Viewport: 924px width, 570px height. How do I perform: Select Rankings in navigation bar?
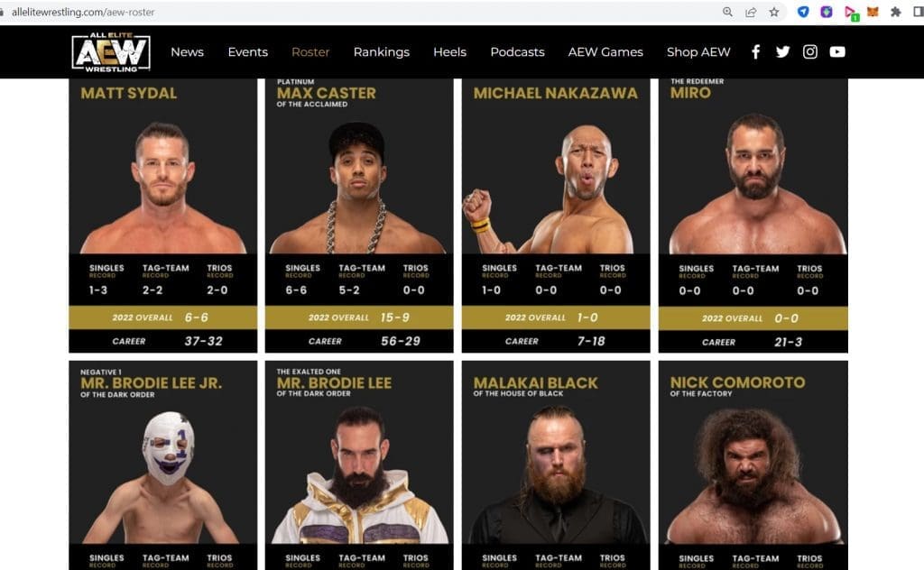pos(382,51)
